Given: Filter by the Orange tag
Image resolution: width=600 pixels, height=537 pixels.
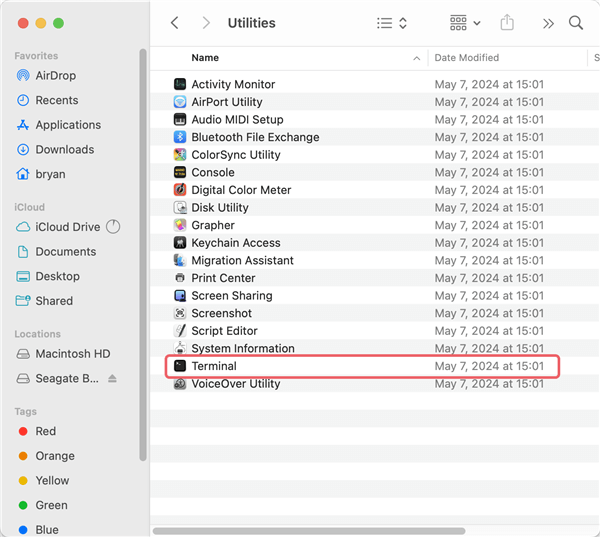Looking at the screenshot, I should click(x=46, y=455).
